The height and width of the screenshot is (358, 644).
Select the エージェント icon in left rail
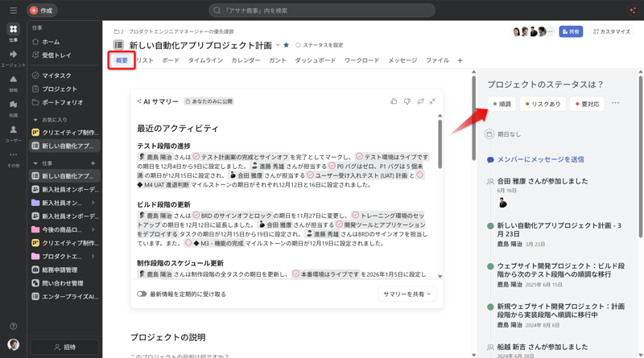[x=13, y=54]
